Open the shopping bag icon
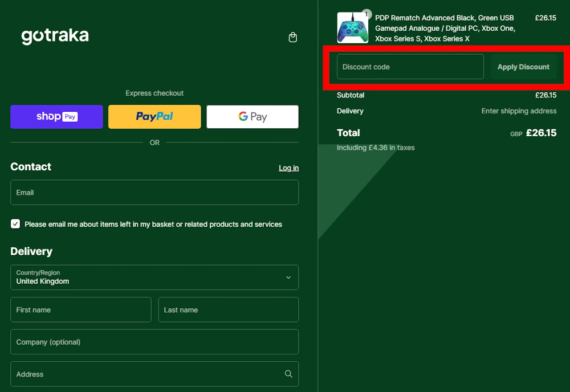570x392 pixels. (x=292, y=37)
